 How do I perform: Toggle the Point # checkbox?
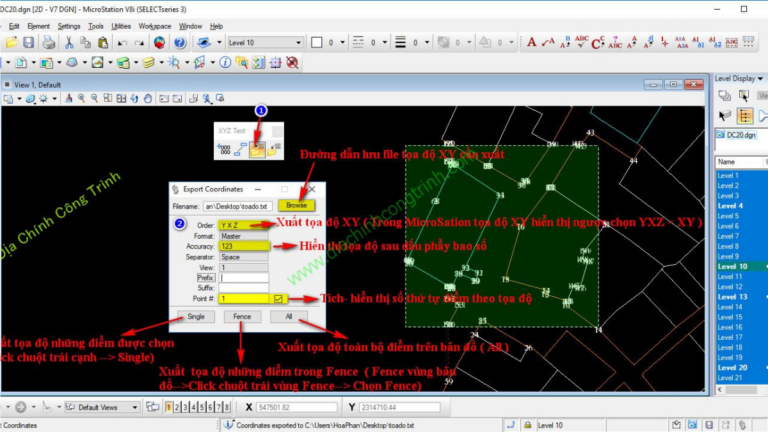click(x=279, y=298)
